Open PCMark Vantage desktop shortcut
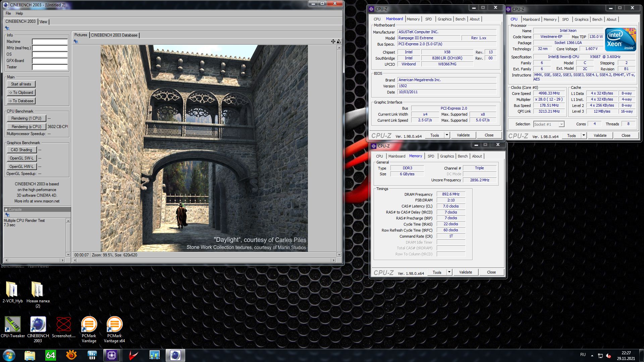This screenshot has height=362, width=644. (x=89, y=329)
